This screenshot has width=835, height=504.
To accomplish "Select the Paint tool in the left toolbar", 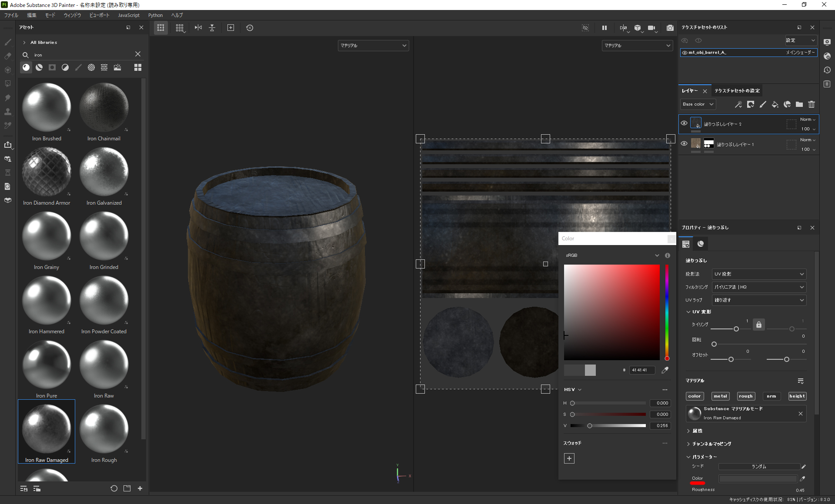I will click(x=7, y=42).
